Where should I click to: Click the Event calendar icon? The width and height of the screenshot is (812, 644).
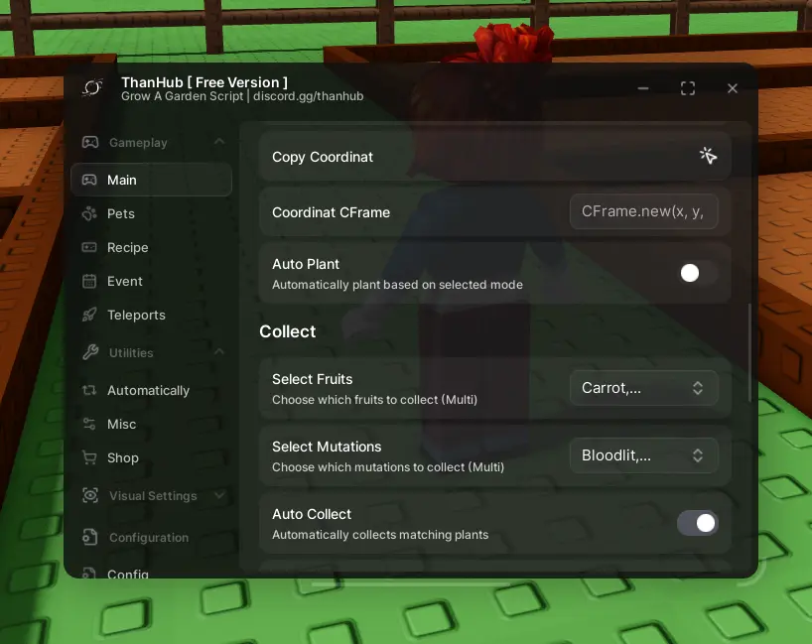[89, 281]
